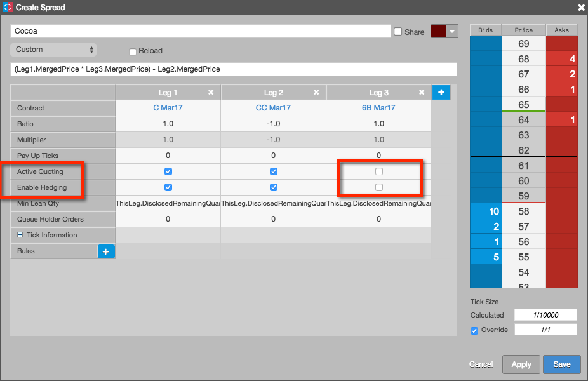Click the Apply button
The width and height of the screenshot is (588, 381).
521,364
